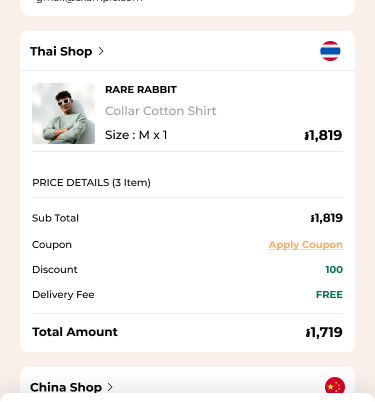The width and height of the screenshot is (375, 402).
Task: Tap the China flag icon
Action: tap(335, 386)
